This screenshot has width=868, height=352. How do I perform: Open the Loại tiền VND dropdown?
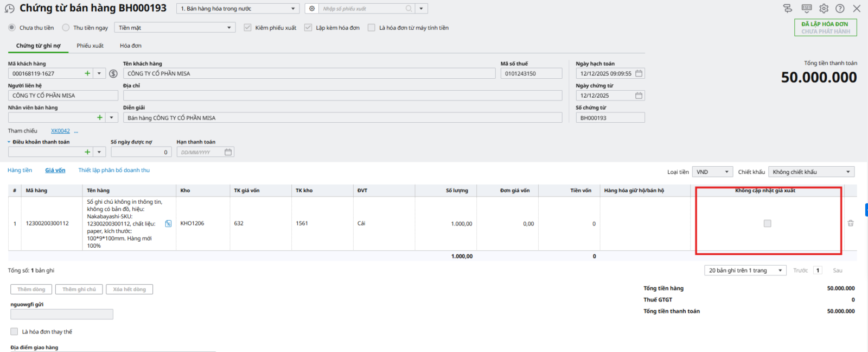coord(713,172)
